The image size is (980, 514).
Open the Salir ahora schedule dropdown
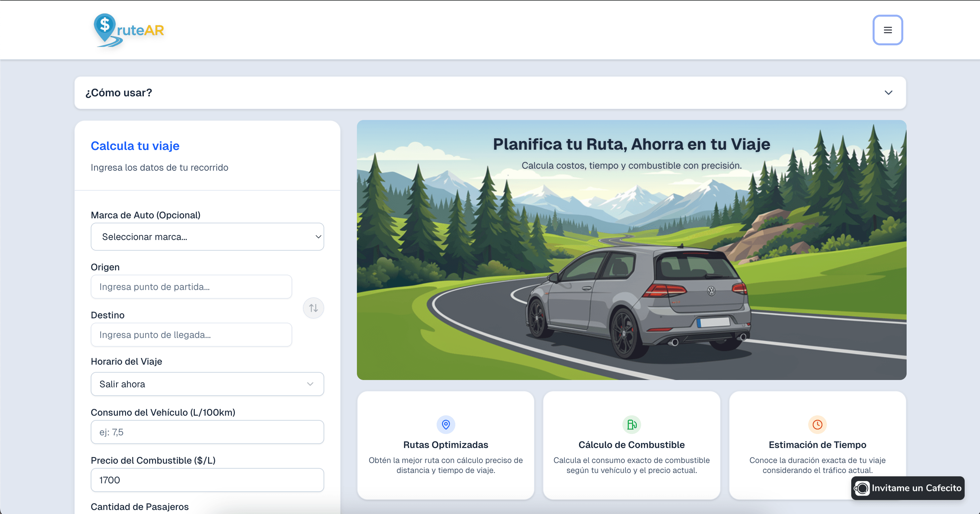pyautogui.click(x=207, y=384)
